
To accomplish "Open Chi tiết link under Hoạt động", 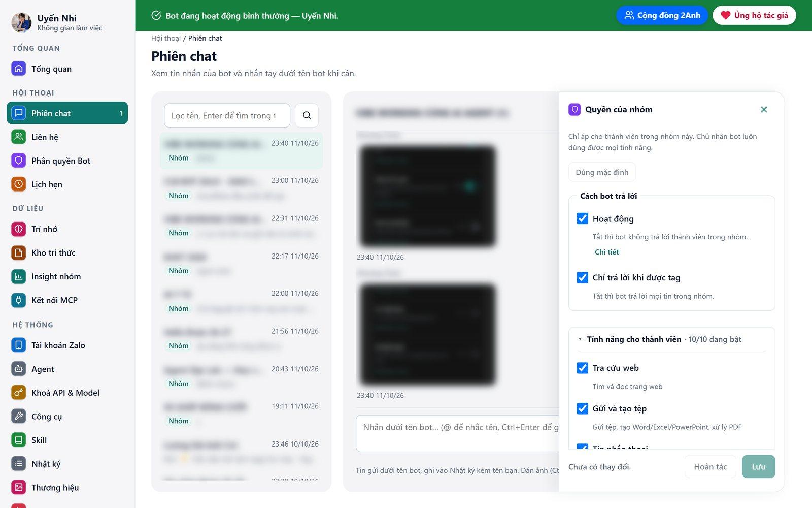I will point(606,252).
